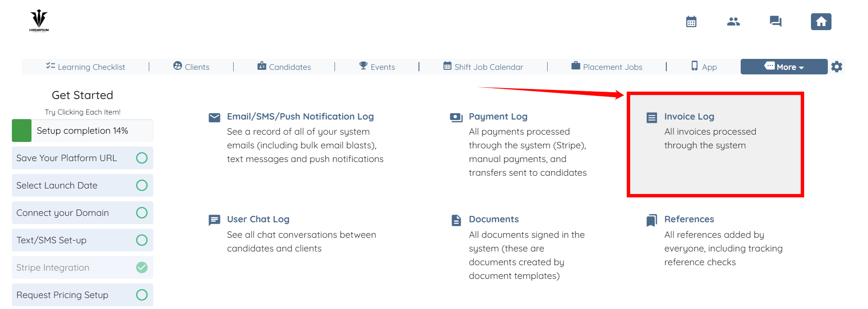
Task: Click the Payment Log money icon
Action: 456,118
